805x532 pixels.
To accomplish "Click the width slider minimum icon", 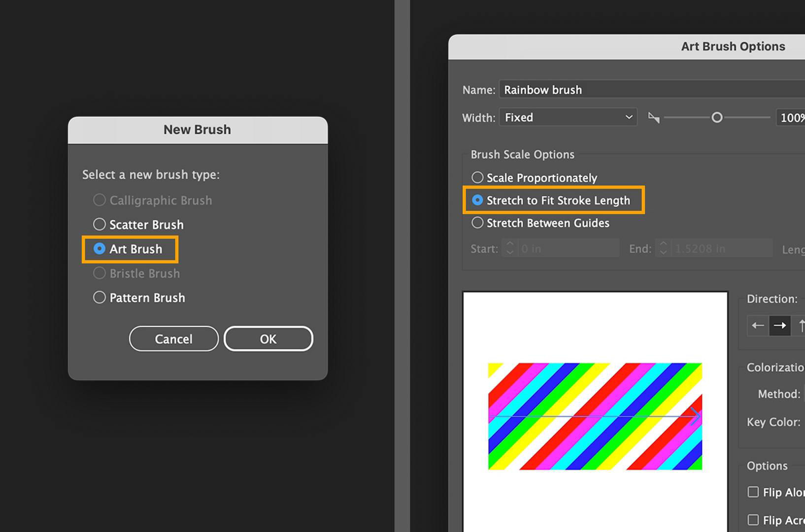I will pos(654,118).
